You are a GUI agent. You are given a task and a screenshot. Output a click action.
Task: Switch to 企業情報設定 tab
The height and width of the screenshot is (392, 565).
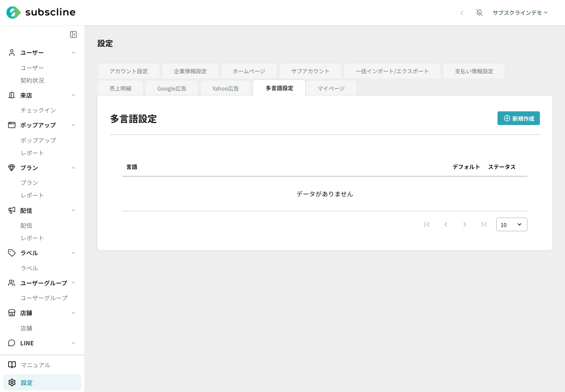(x=190, y=71)
